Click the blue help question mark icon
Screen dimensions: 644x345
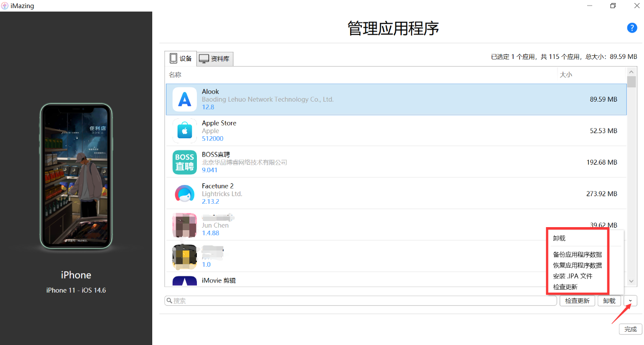632,28
